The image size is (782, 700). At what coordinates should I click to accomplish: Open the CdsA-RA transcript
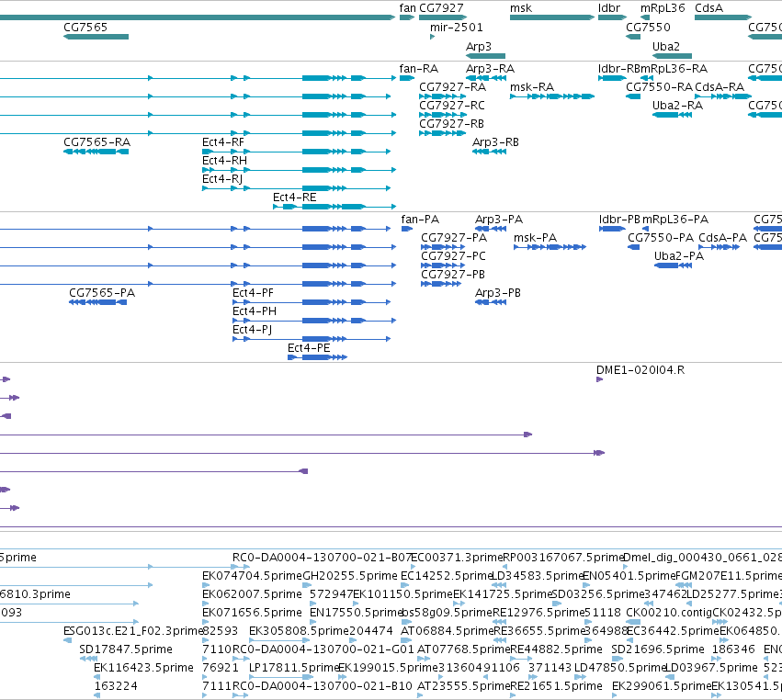pos(722,96)
